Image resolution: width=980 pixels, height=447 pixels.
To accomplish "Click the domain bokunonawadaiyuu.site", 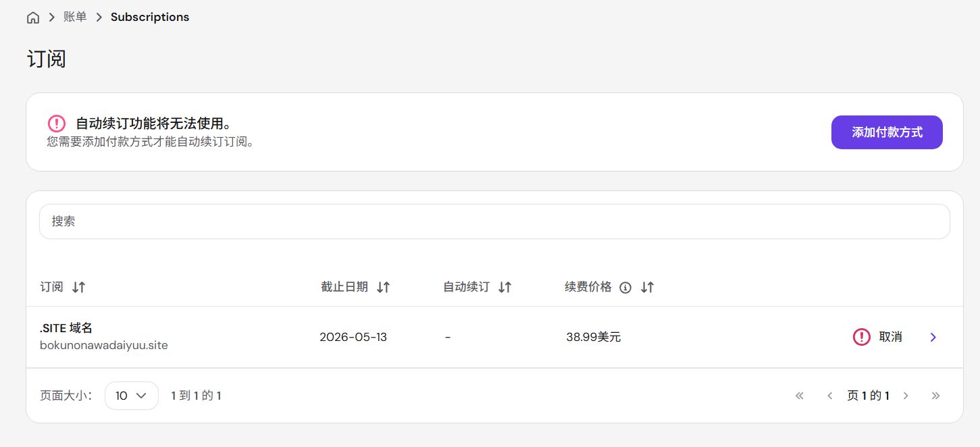I will point(104,345).
